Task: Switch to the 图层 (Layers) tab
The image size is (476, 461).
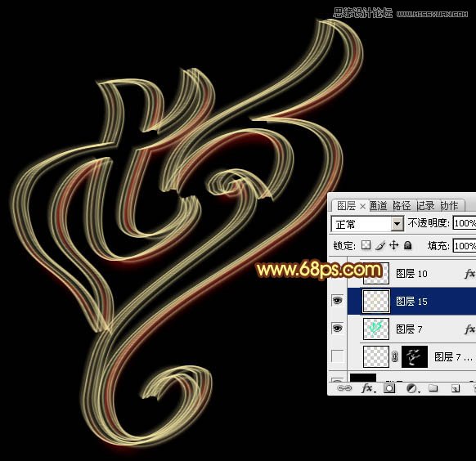Action: tap(346, 206)
